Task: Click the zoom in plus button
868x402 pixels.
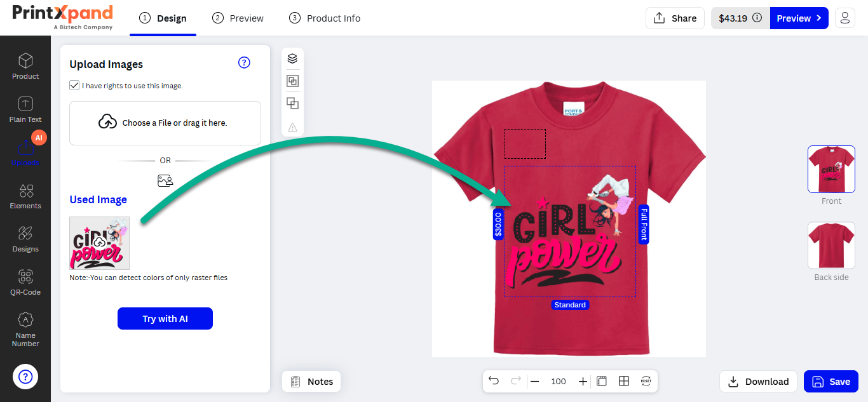Action: [x=583, y=381]
